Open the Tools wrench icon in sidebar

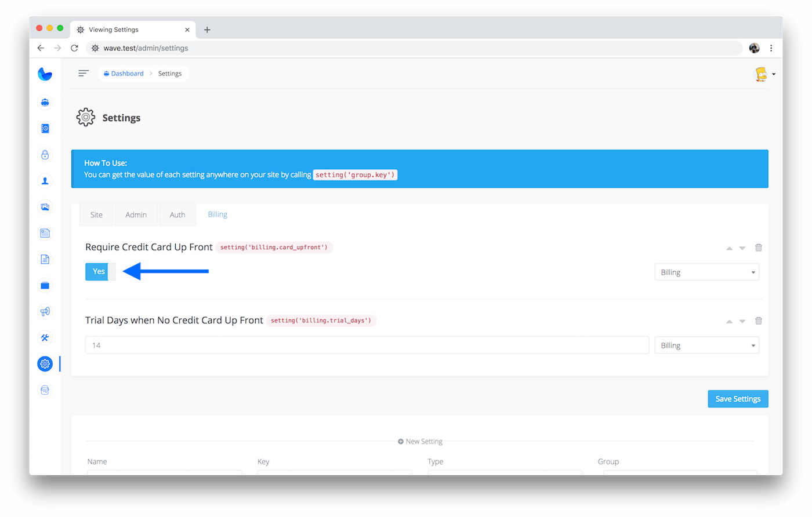[x=45, y=338]
